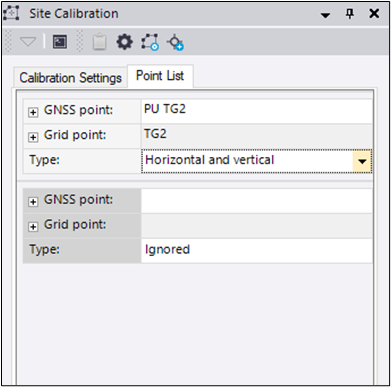
Task: Click the add point icon with blue plus
Action: click(x=175, y=42)
